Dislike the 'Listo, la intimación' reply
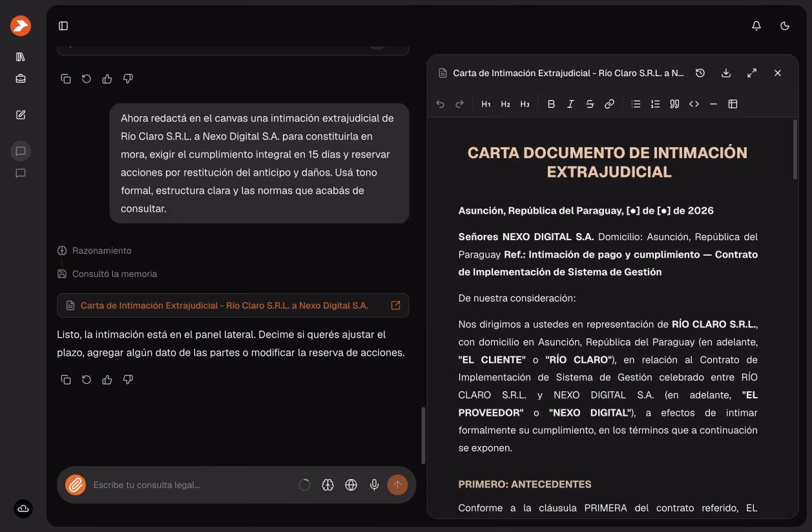 [x=128, y=380]
